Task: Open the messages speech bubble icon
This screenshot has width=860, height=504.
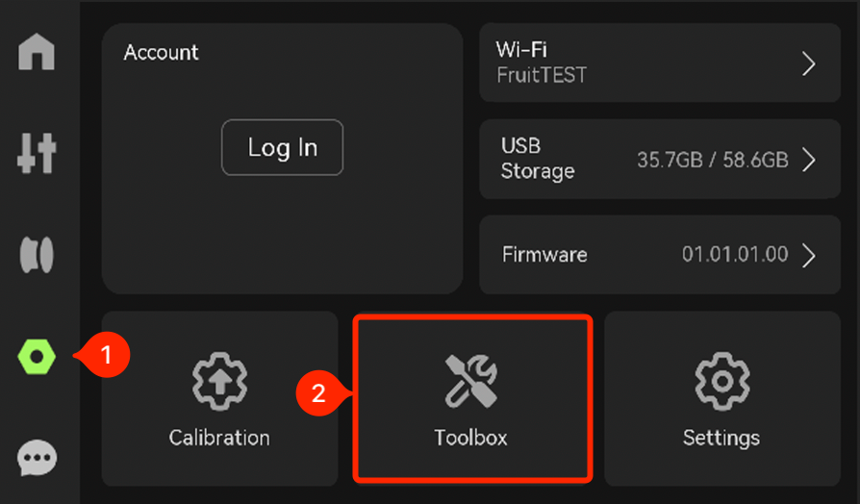Action: [37, 458]
